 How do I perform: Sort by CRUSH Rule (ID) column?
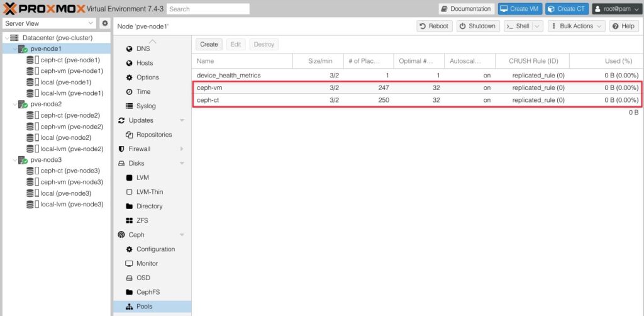(x=532, y=61)
